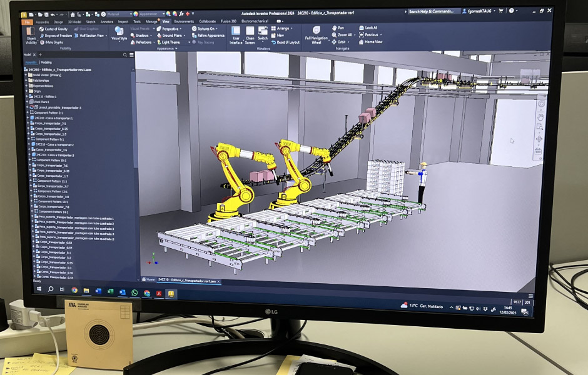Image resolution: width=588 pixels, height=375 pixels.
Task: Click the Search Help & Commands field
Action: click(x=433, y=11)
